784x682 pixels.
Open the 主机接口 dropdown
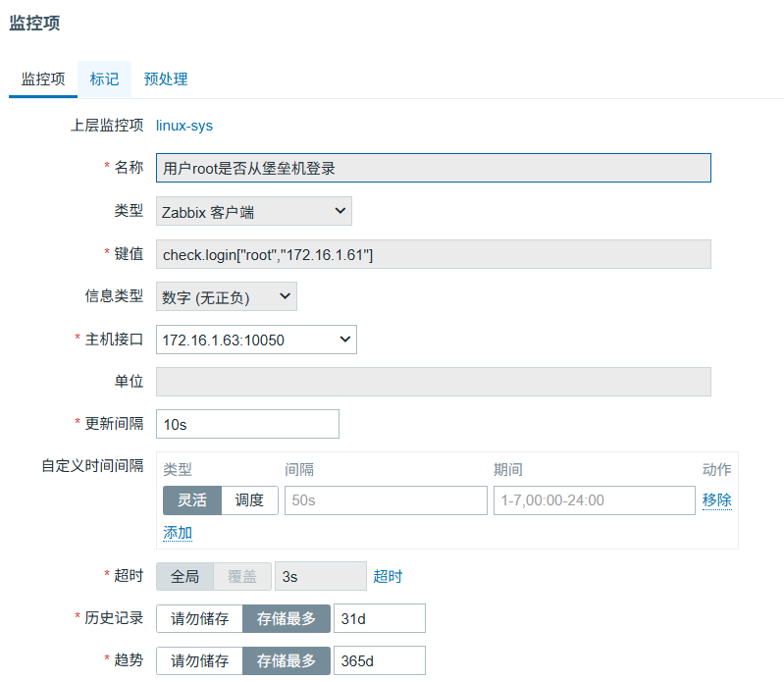coord(256,340)
